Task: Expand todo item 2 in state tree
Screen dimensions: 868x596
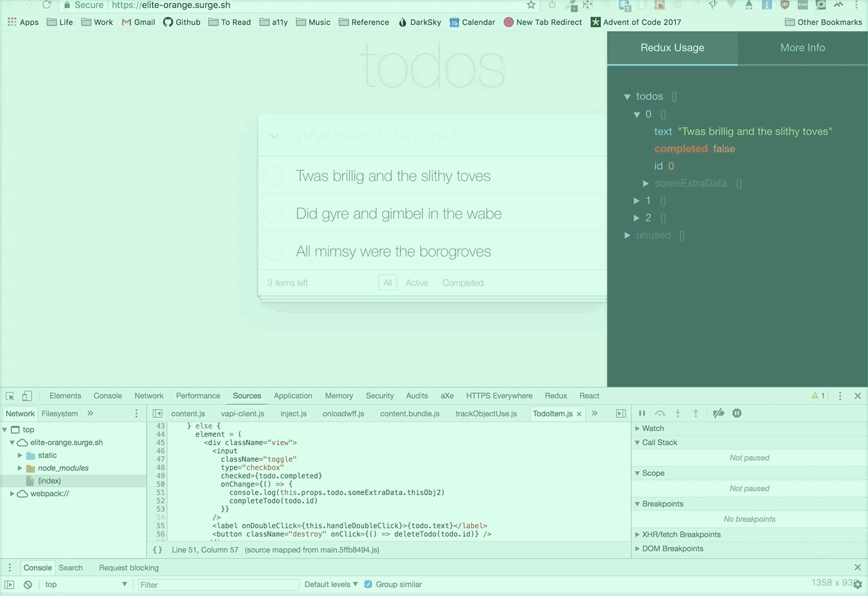Action: point(637,218)
